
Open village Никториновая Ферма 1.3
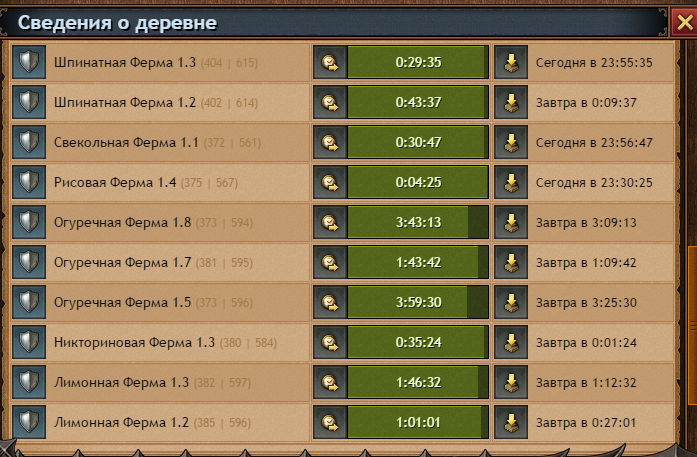click(x=134, y=342)
